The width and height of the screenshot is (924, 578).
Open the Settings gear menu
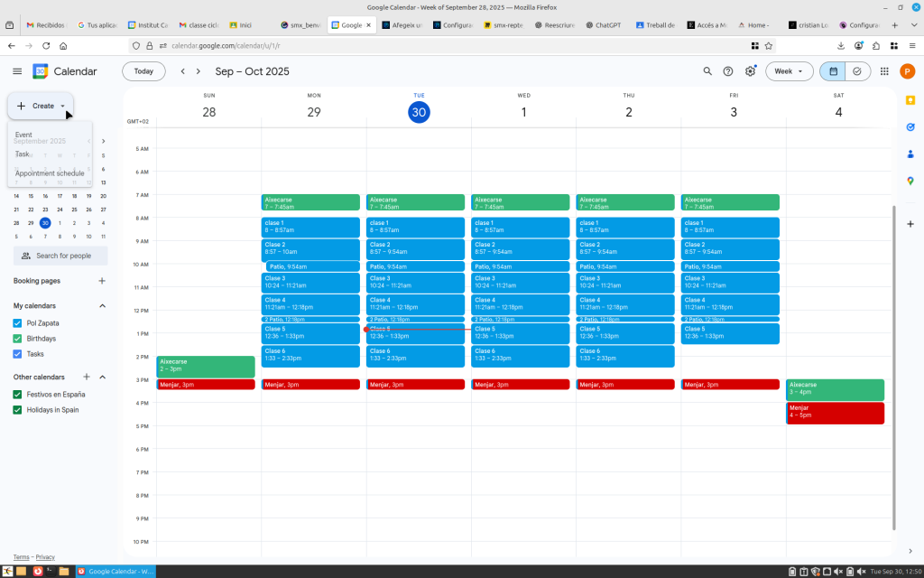pyautogui.click(x=750, y=71)
